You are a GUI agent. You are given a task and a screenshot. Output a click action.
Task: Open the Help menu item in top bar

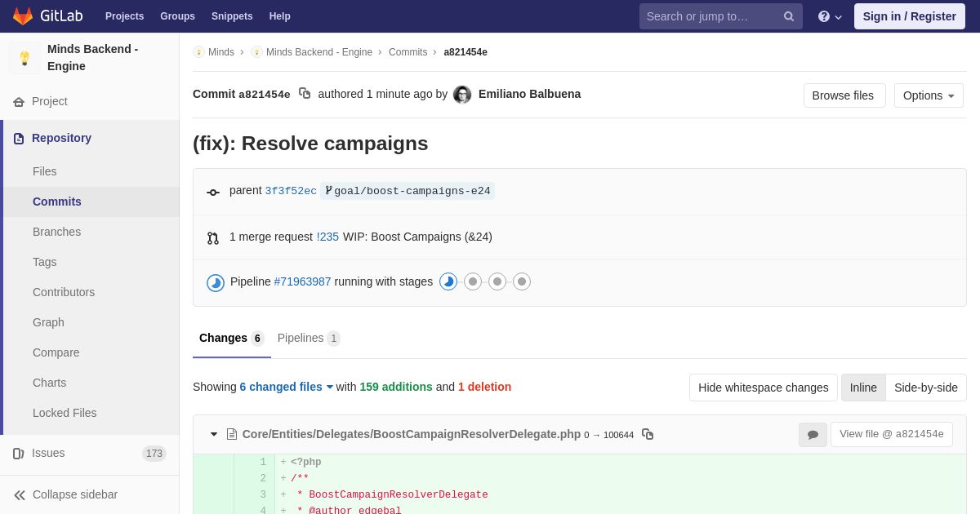[x=280, y=16]
